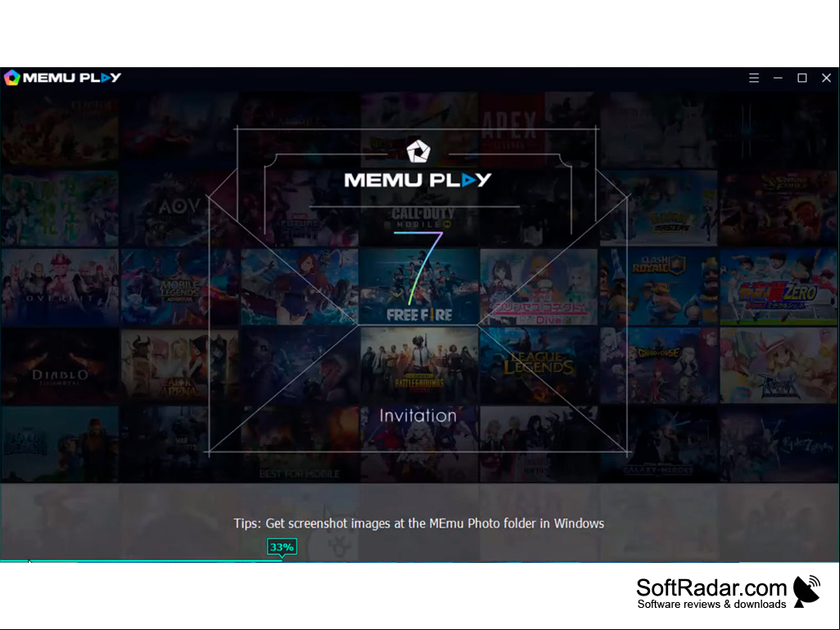840x630 pixels.
Task: Click the 33% loading progress badge
Action: [x=282, y=547]
